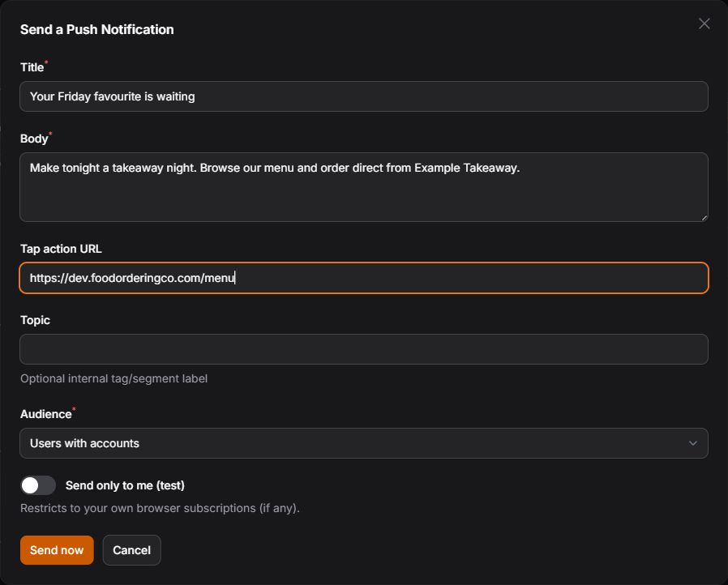
Task: Click the Audience field label
Action: tap(46, 414)
